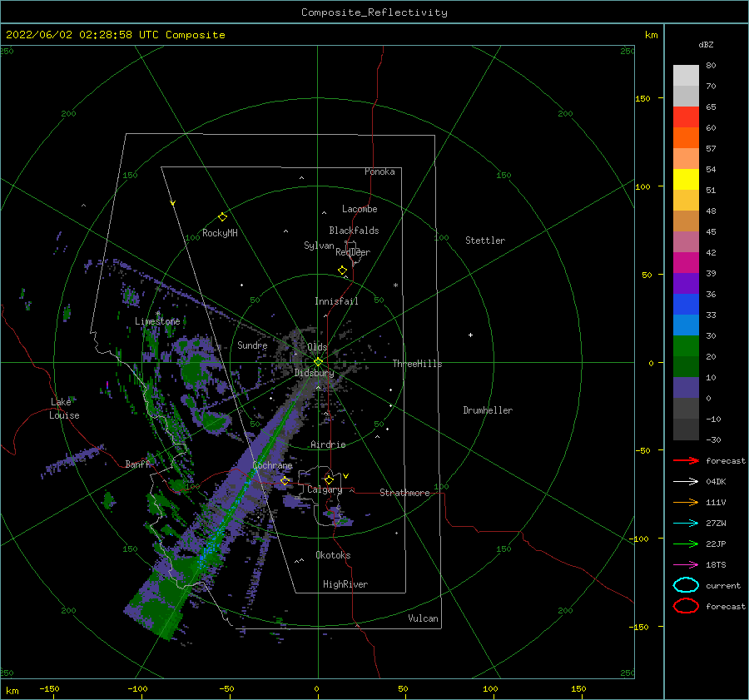
Task: Click the Didsbury label
Action: pos(315,373)
